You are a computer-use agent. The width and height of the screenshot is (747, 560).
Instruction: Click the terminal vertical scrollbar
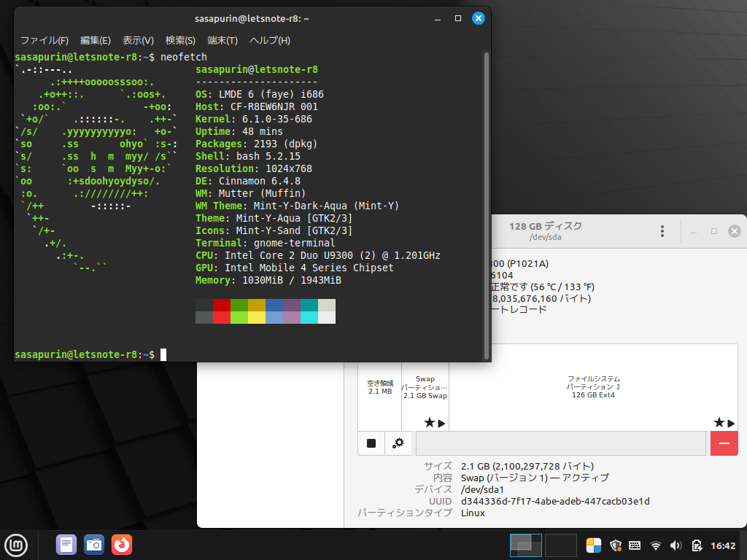pos(487,206)
